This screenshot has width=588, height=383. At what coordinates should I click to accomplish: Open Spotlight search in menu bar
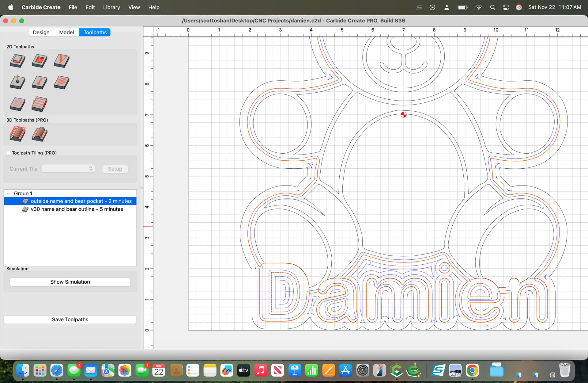pos(492,7)
